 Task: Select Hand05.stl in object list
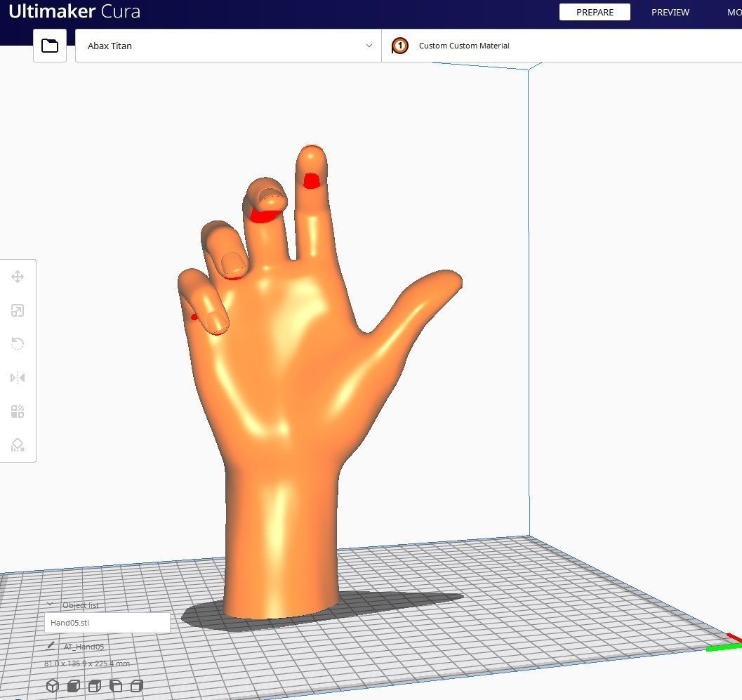click(x=107, y=622)
